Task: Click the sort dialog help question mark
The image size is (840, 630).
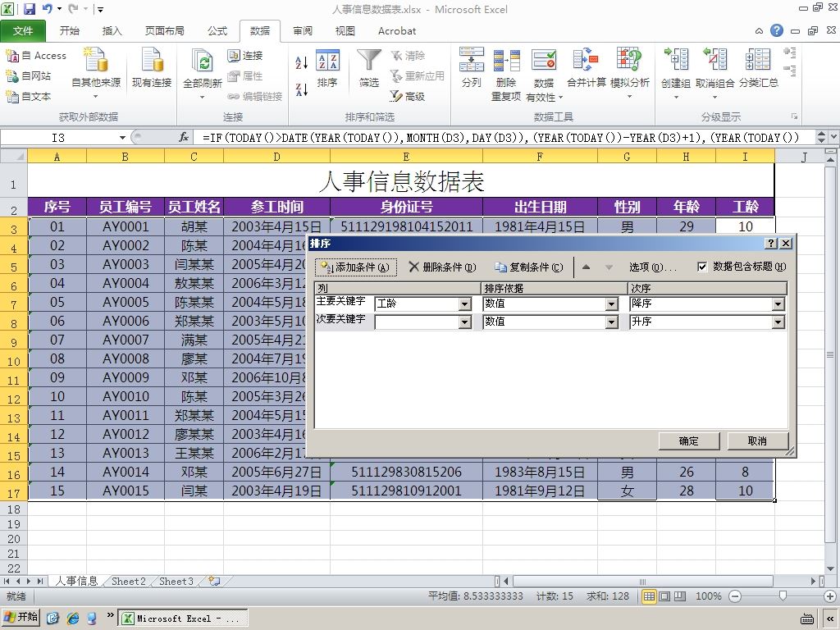Action: click(x=771, y=243)
